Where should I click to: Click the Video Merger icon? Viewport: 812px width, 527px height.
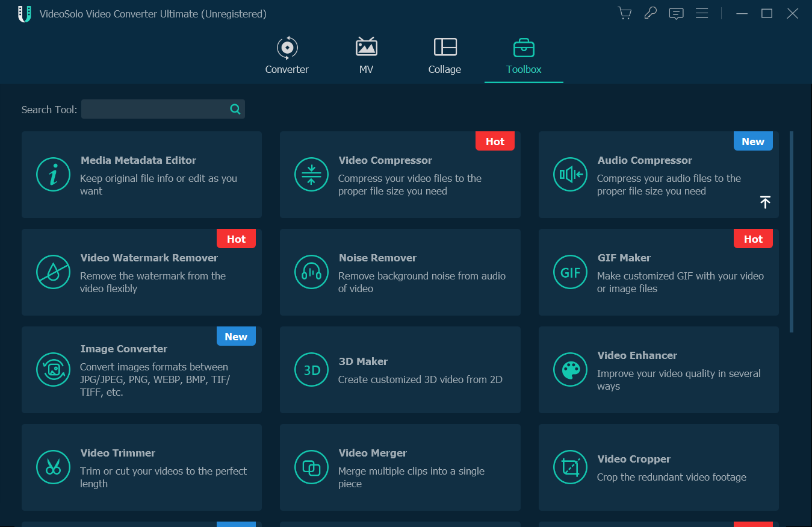point(312,467)
